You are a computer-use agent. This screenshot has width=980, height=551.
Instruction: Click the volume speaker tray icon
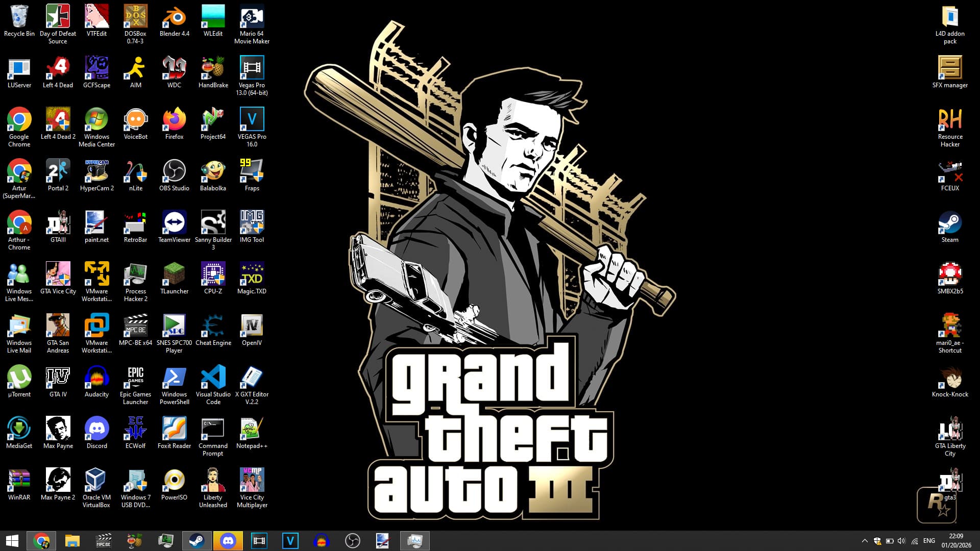click(x=901, y=541)
